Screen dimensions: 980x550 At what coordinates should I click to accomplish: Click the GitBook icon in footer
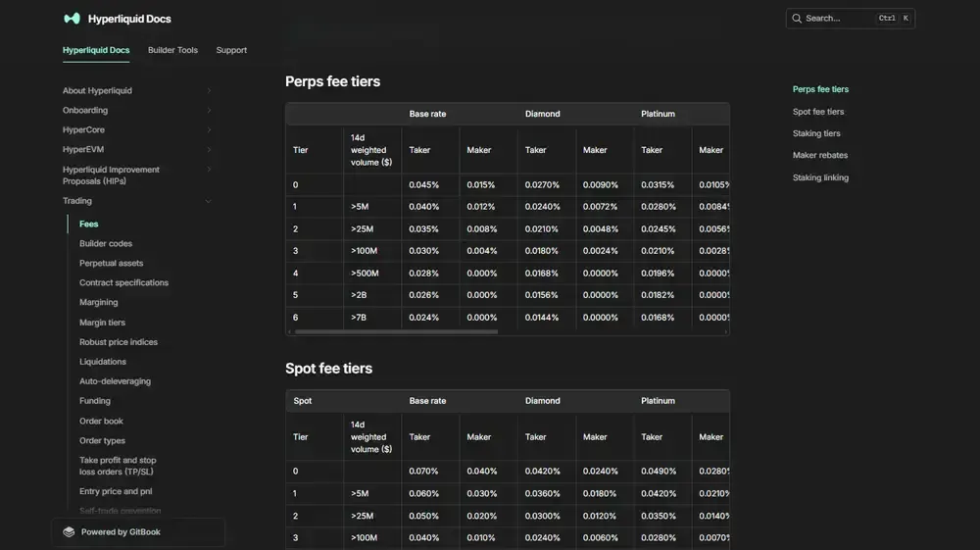click(x=69, y=532)
